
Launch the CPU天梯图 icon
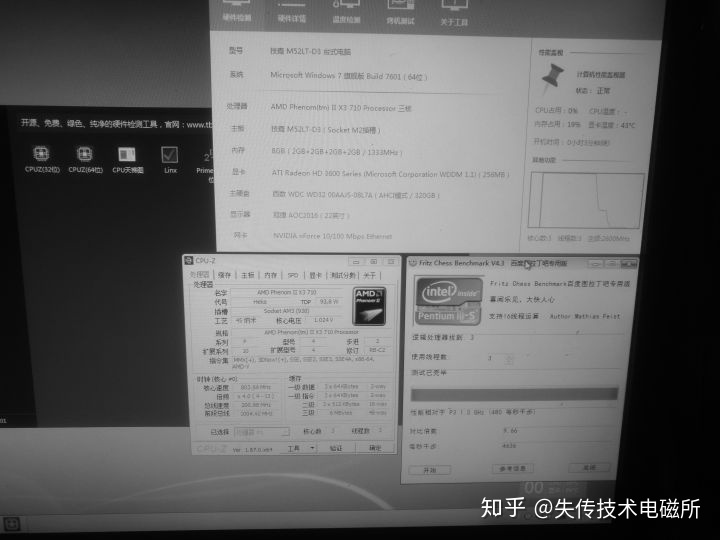[x=128, y=159]
